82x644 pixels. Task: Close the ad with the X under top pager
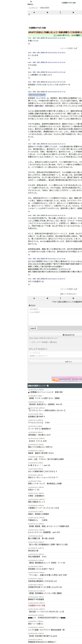29,14
